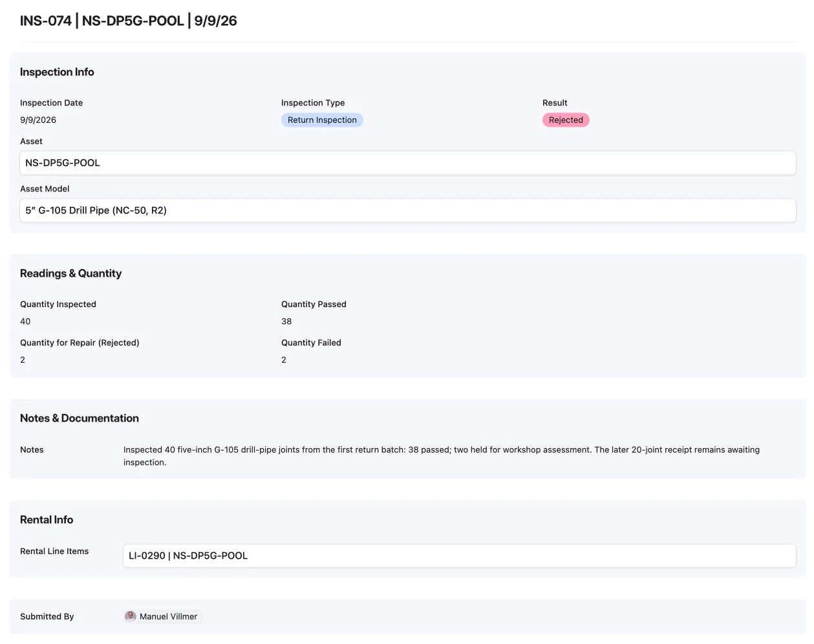
Task: Click the Quantity for Repair (Rejected) label
Action: click(x=80, y=343)
